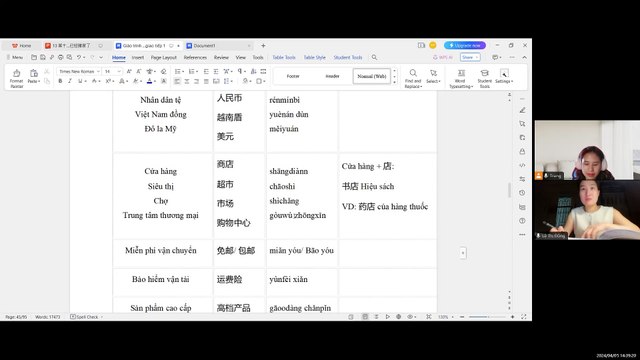Click the Find and Replace magnifier
This screenshot has width=640, height=360.
(413, 73)
